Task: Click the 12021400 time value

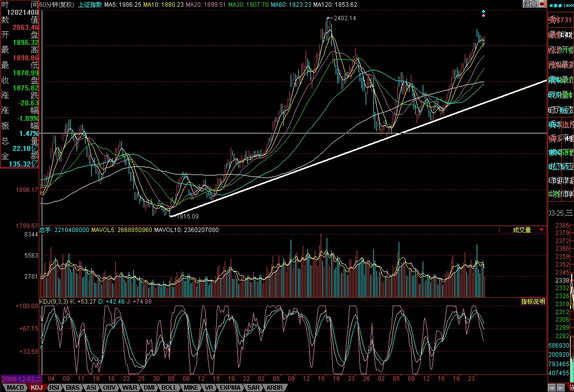Action: click(23, 12)
